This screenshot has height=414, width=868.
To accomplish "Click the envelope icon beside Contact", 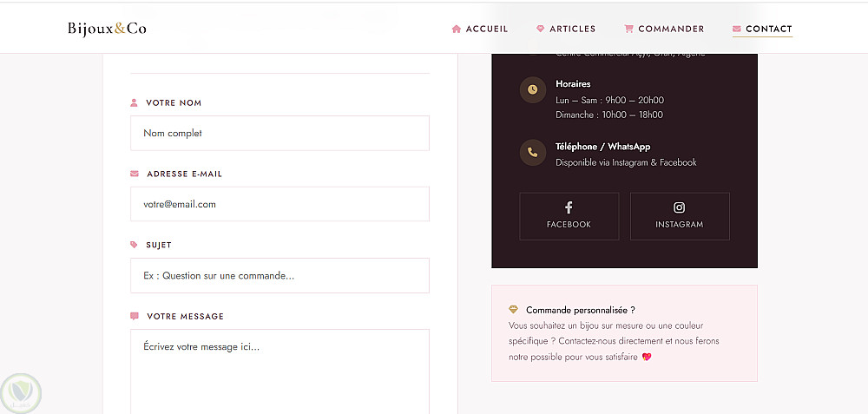I will (x=736, y=29).
